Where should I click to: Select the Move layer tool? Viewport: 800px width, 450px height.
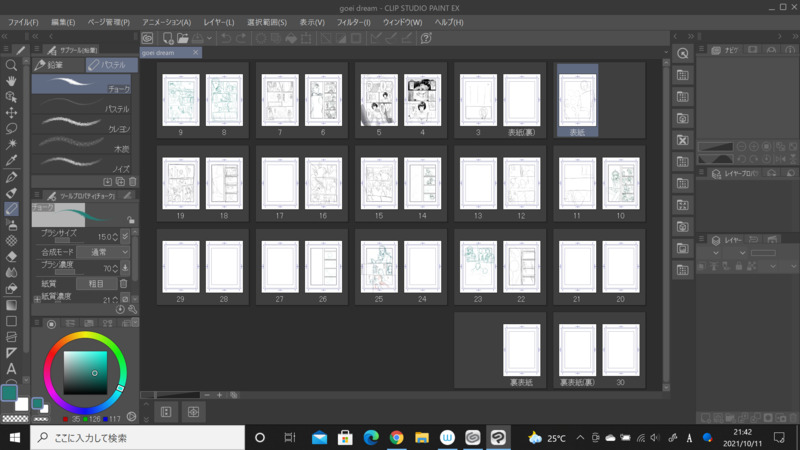pos(11,112)
